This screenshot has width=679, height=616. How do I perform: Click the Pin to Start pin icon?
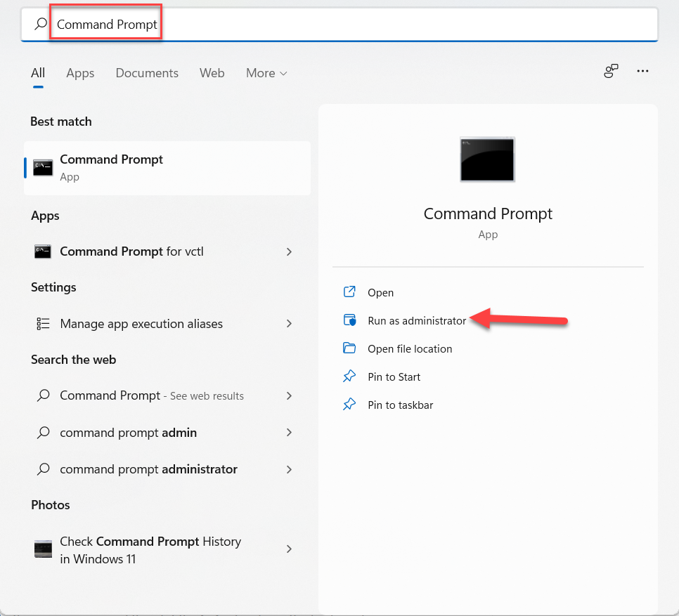click(349, 376)
